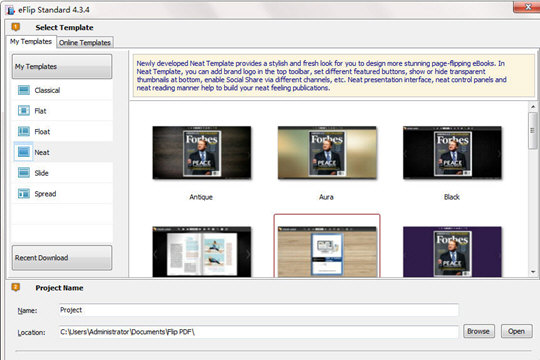The image size is (540, 360).
Task: Choose the Black theme thumbnail
Action: (453, 153)
